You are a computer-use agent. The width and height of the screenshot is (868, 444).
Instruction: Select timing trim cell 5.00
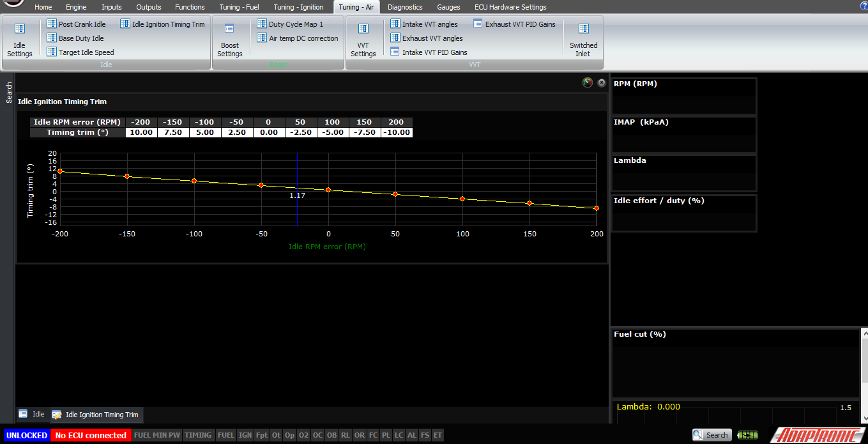[205, 132]
